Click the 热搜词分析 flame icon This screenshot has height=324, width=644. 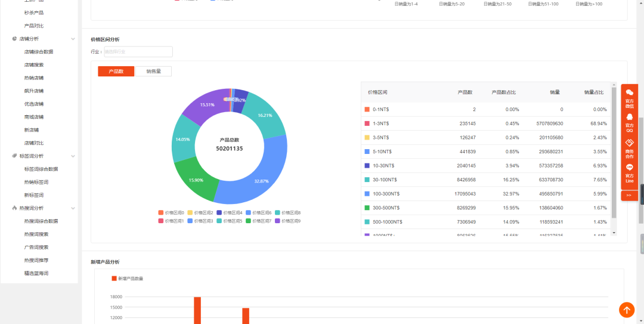click(x=14, y=208)
